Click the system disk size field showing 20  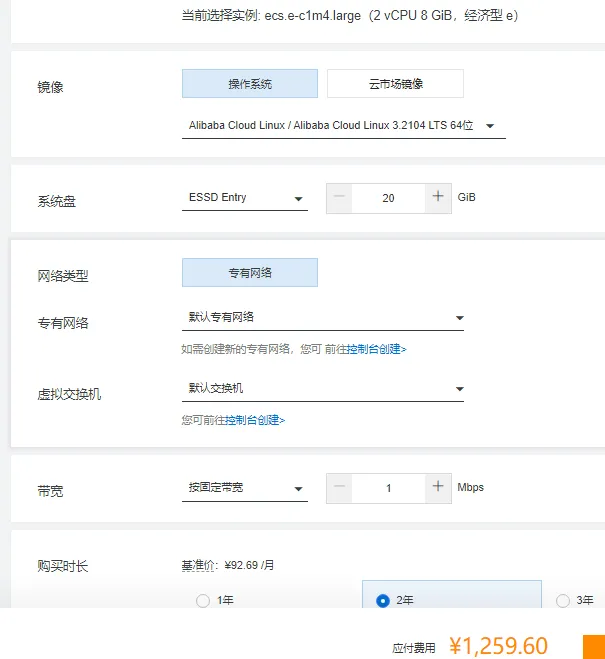pyautogui.click(x=388, y=198)
